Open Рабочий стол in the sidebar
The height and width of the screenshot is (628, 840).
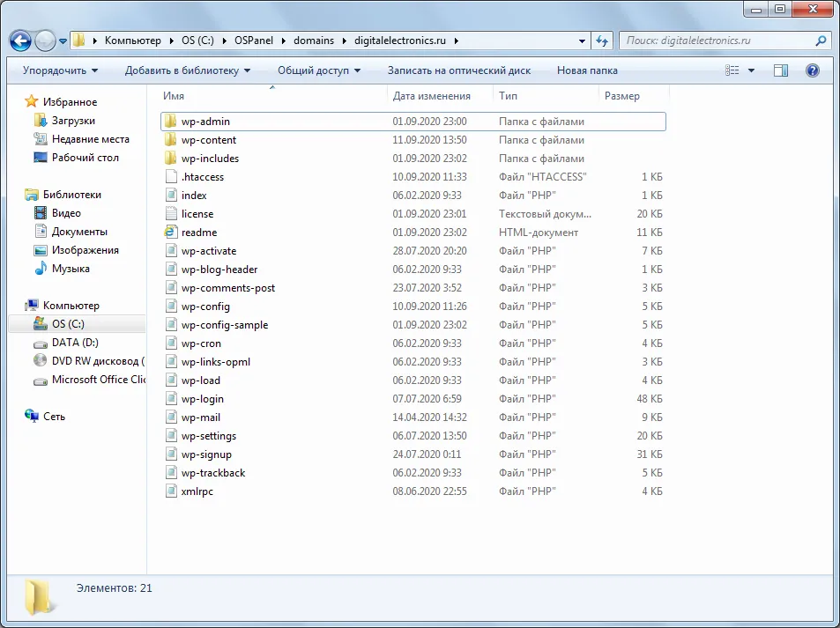[85, 158]
